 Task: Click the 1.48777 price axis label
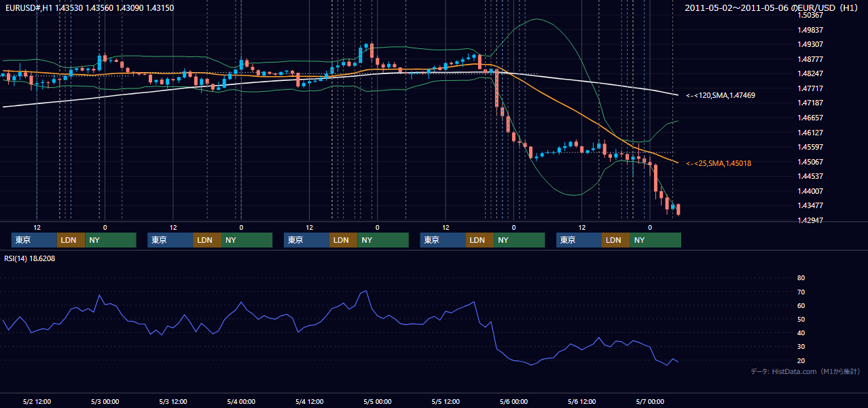[810, 59]
